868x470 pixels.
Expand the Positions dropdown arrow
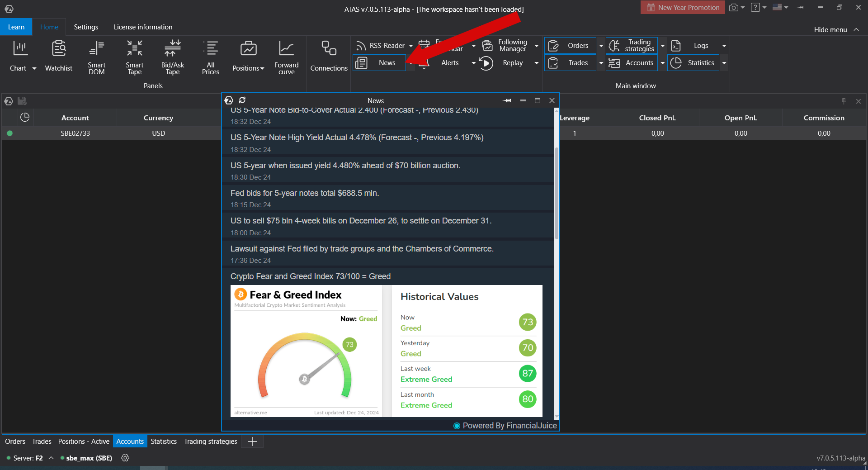(x=262, y=68)
